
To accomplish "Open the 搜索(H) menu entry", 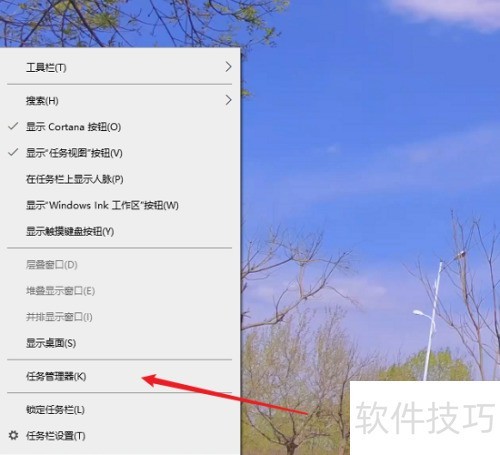I will coord(120,100).
